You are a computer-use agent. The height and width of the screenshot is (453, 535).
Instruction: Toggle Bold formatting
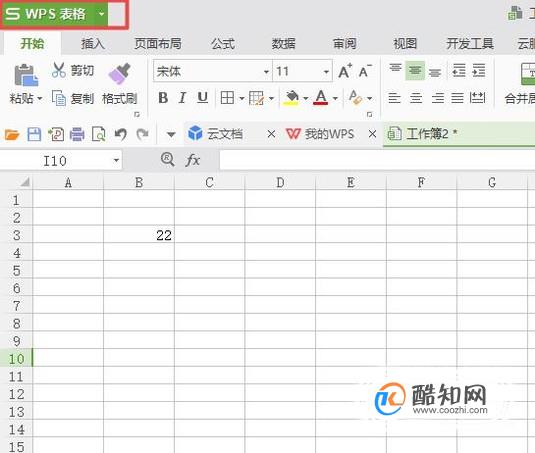pyautogui.click(x=163, y=98)
